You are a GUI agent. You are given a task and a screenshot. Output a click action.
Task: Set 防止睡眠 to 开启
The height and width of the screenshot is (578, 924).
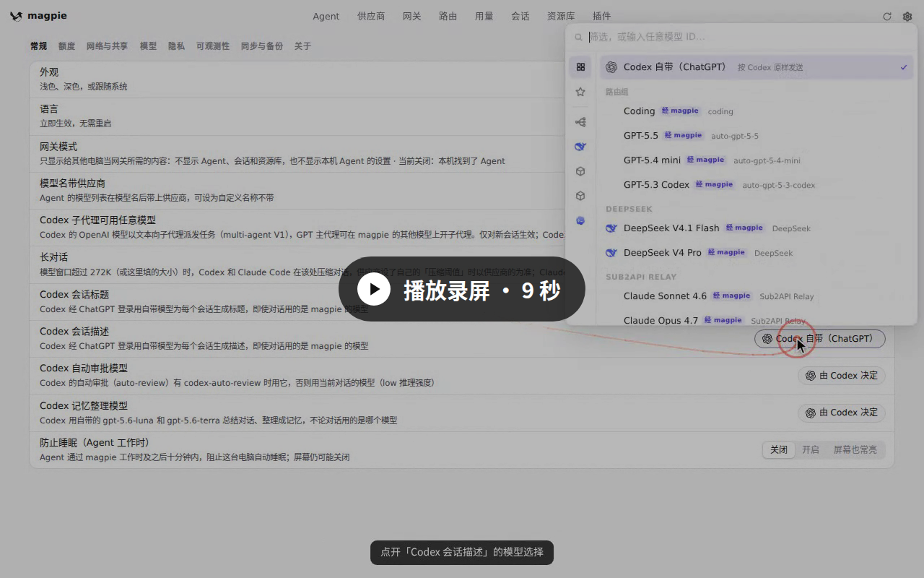pos(811,449)
